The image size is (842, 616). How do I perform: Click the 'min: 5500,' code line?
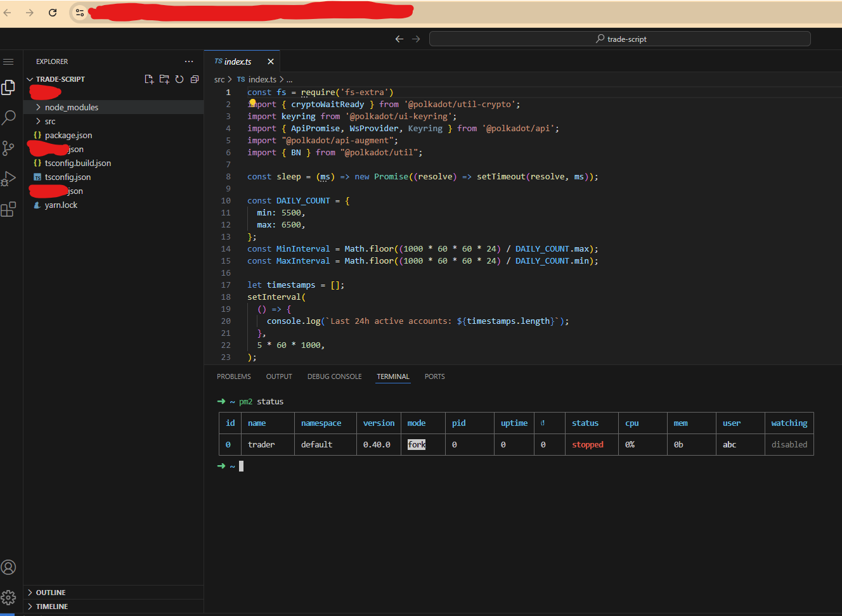(281, 212)
